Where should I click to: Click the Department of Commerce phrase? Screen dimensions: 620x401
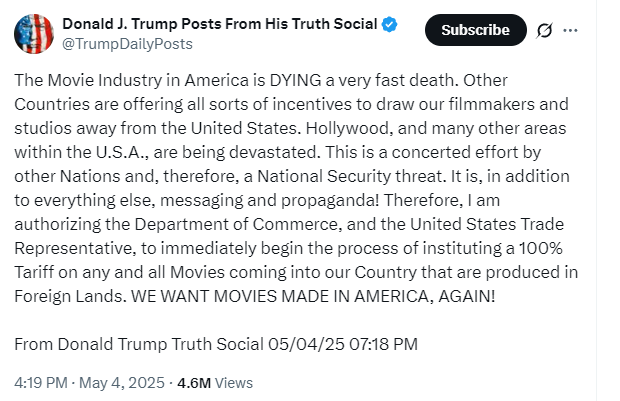click(236, 224)
